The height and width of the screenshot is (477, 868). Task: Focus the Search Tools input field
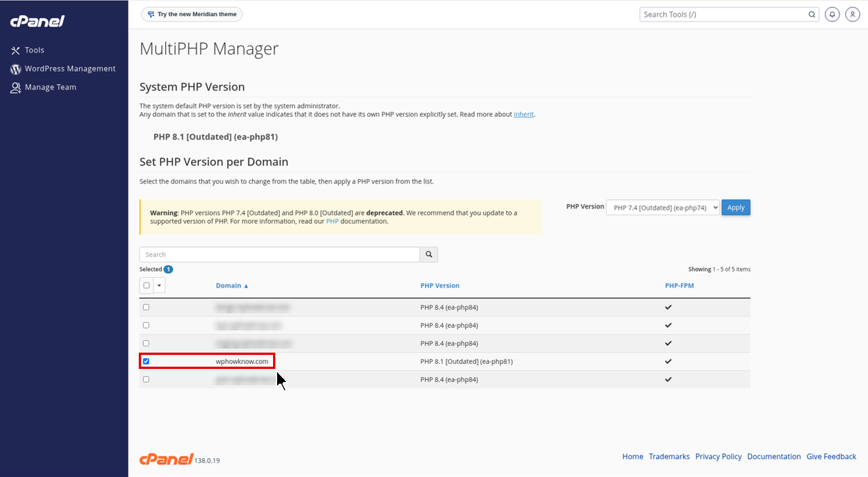pyautogui.click(x=724, y=14)
